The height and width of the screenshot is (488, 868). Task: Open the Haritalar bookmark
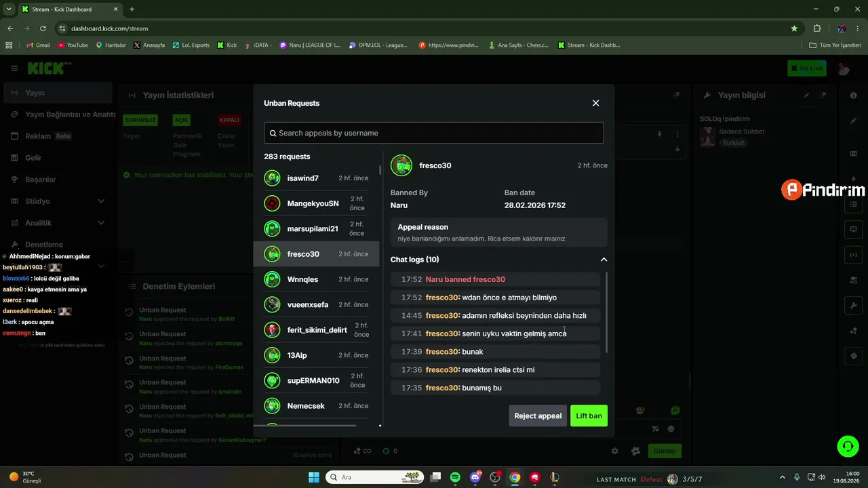[111, 45]
